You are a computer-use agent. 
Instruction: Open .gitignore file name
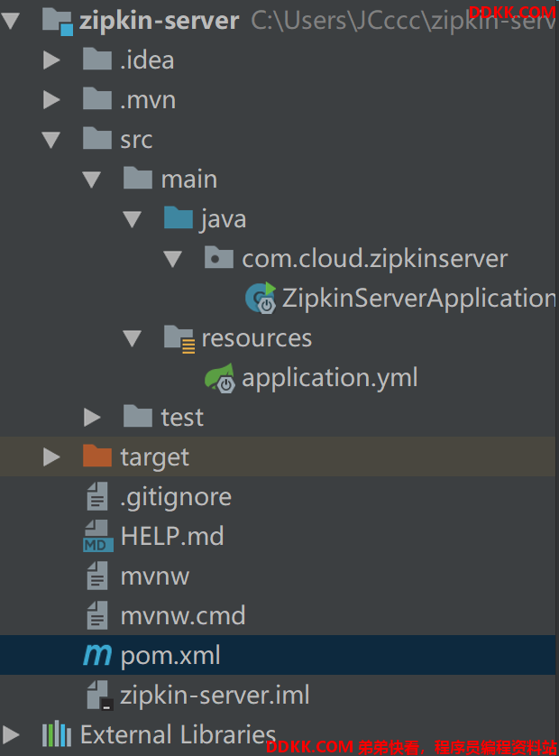[x=176, y=498]
